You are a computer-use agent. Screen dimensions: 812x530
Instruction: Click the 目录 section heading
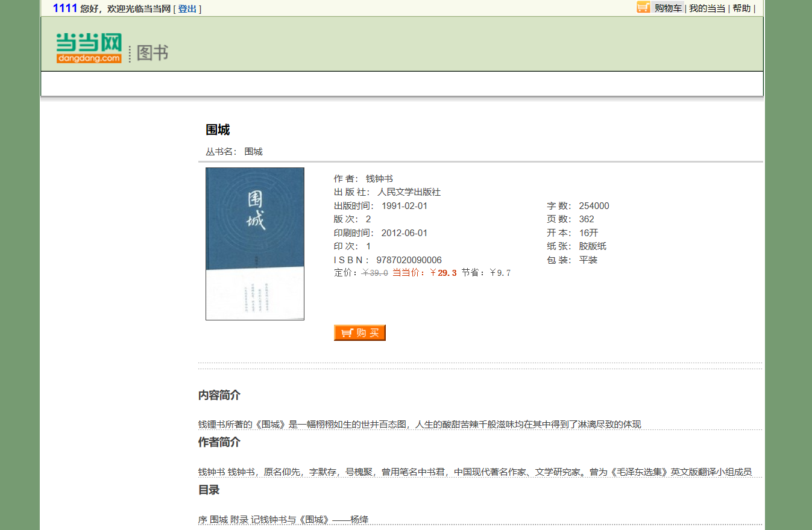click(209, 490)
